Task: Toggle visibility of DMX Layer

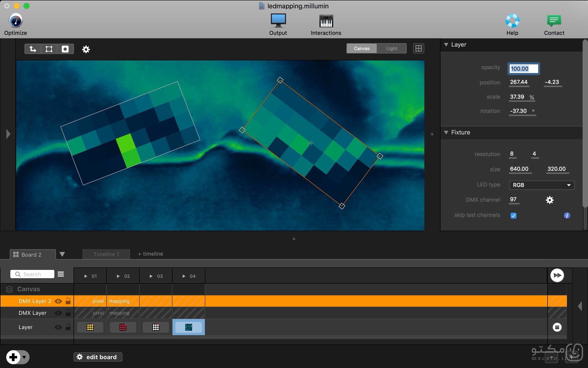Action: (x=58, y=313)
